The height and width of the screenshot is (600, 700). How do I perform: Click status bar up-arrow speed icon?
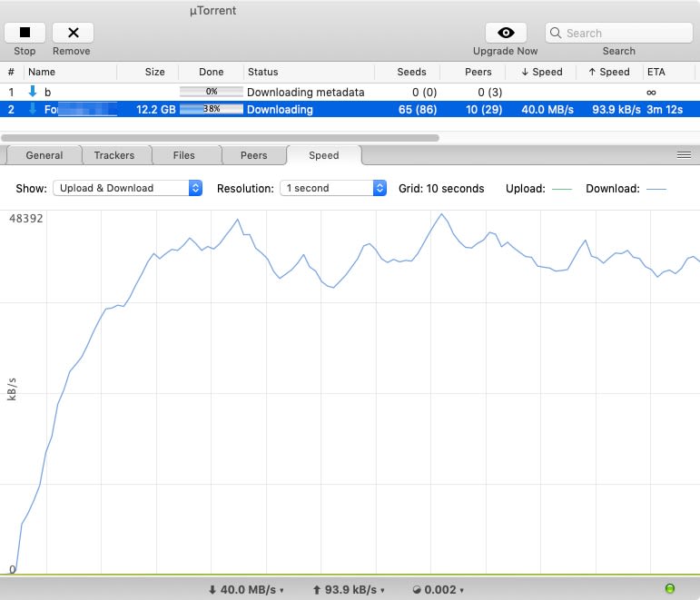pyautogui.click(x=317, y=590)
